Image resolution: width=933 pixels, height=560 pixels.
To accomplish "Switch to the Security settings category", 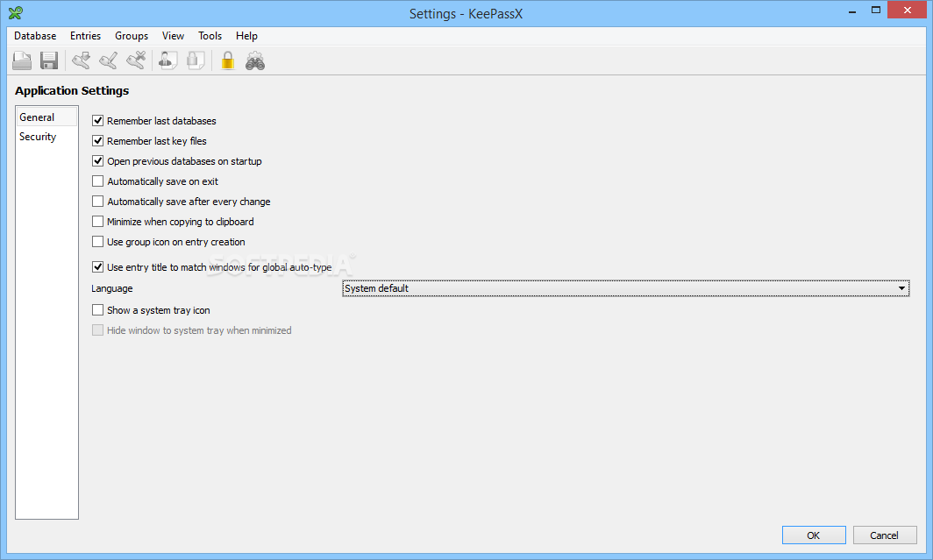I will 46,137.
